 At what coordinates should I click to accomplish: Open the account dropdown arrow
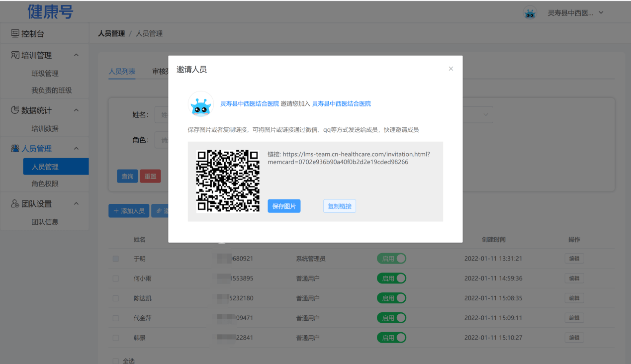[x=601, y=13]
